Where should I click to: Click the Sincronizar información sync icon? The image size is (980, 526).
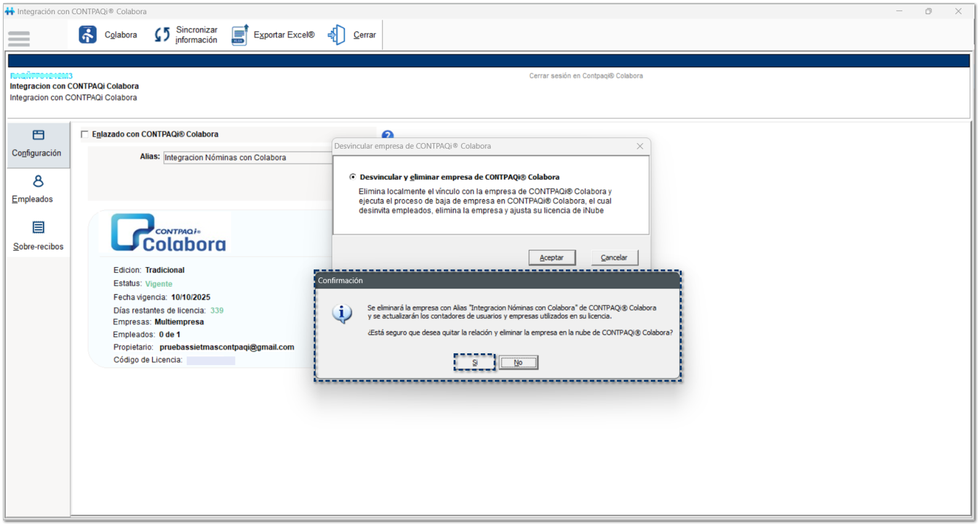[x=162, y=35]
